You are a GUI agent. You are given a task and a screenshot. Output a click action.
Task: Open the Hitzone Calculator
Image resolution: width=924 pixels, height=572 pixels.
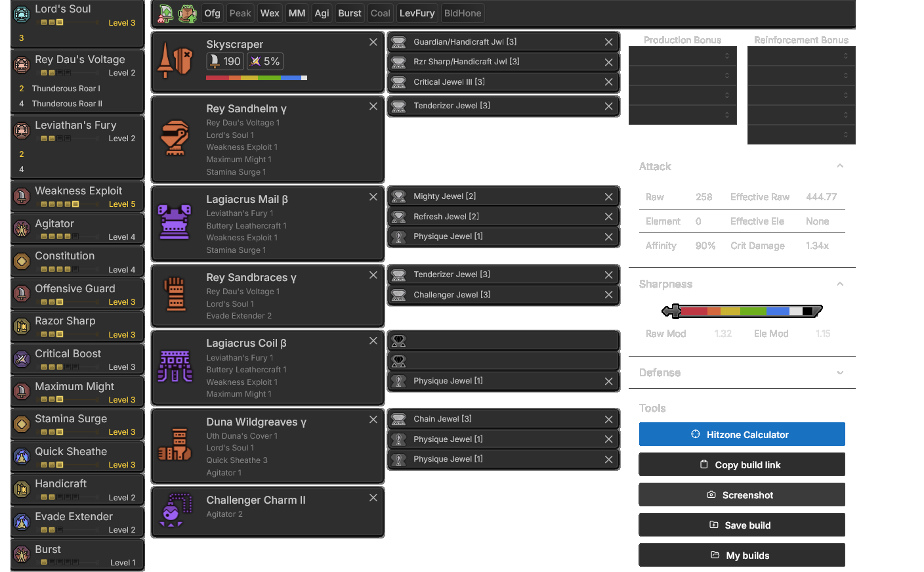[742, 434]
